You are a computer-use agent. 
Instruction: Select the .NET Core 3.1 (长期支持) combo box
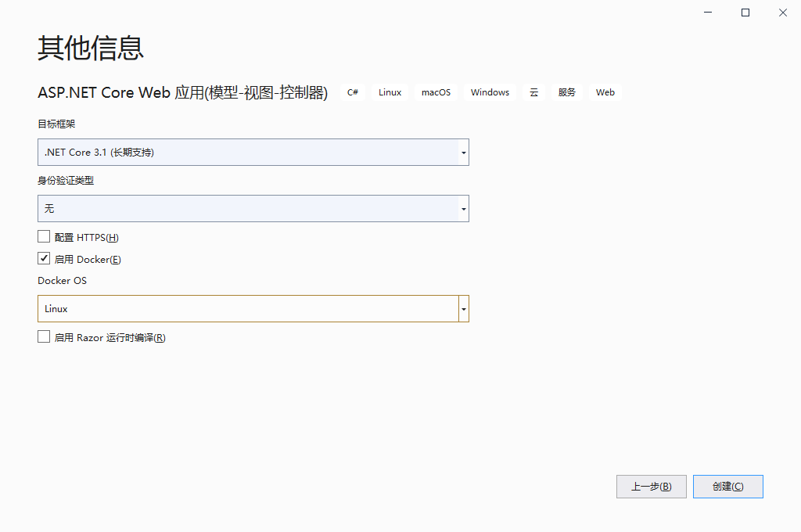(x=253, y=153)
